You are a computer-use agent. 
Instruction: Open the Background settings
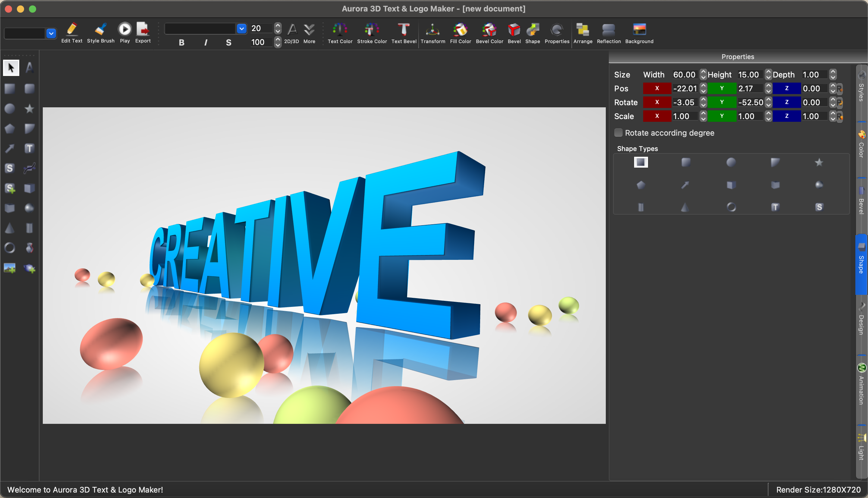click(639, 33)
